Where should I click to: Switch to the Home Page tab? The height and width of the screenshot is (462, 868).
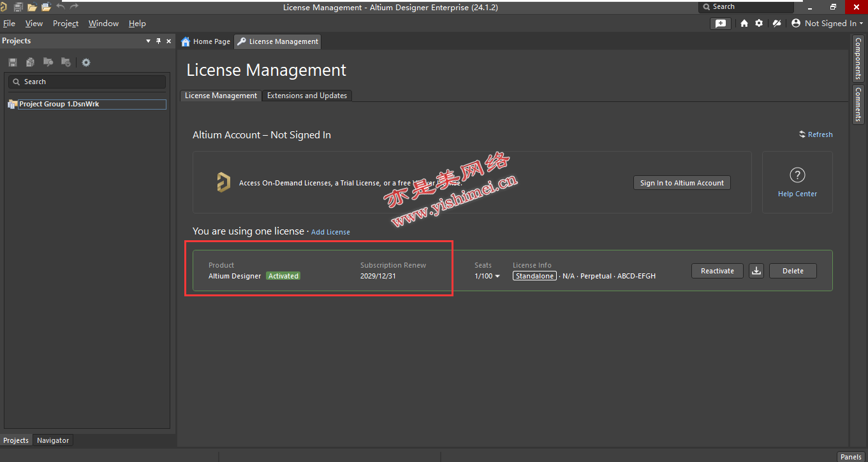coord(205,41)
